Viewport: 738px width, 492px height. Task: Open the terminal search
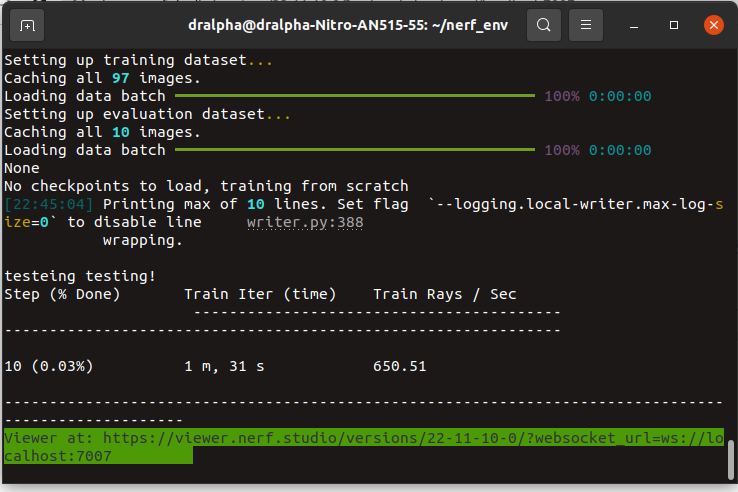(x=544, y=25)
